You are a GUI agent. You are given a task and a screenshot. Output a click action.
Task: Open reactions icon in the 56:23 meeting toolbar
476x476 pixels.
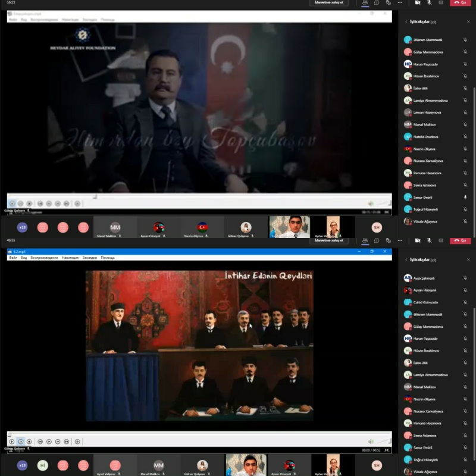click(x=389, y=2)
